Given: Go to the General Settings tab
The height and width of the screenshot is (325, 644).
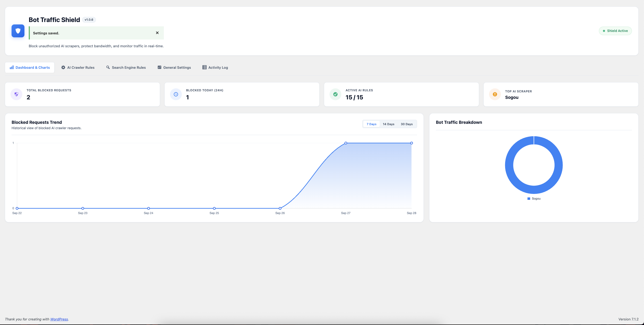Looking at the screenshot, I should tap(174, 67).
